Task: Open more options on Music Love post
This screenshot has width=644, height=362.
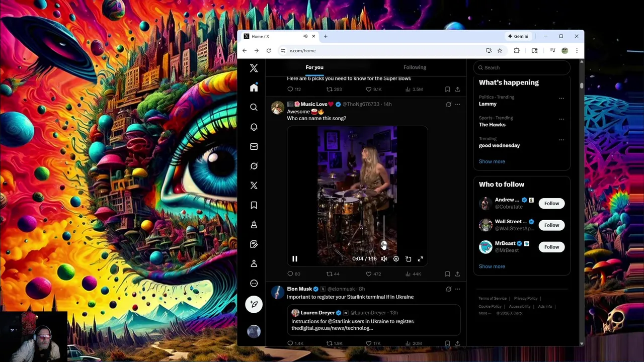Action: click(457, 104)
